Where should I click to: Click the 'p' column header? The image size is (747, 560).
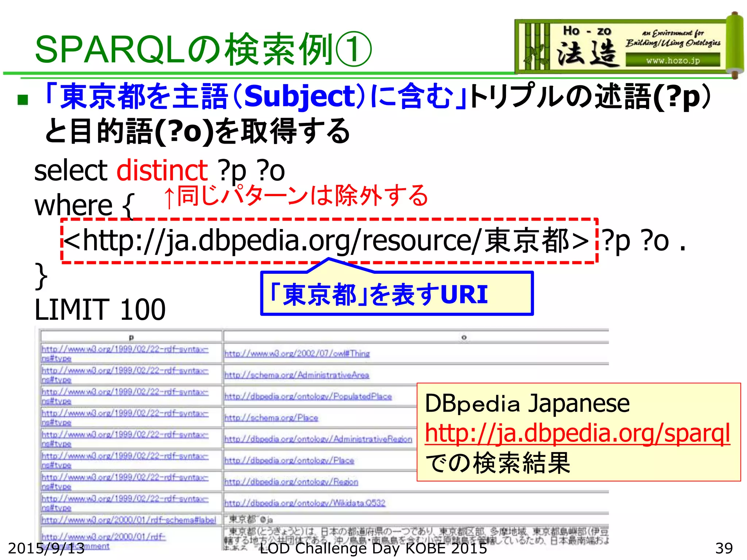point(131,337)
